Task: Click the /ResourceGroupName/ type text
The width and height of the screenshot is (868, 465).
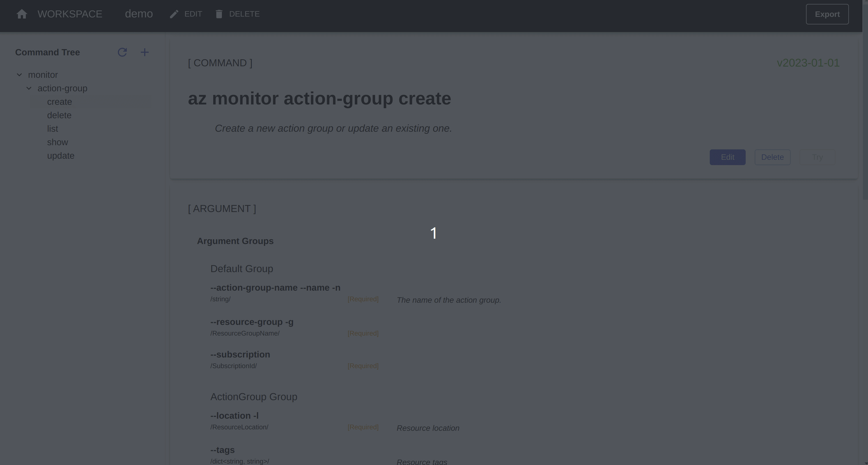Action: (245, 333)
